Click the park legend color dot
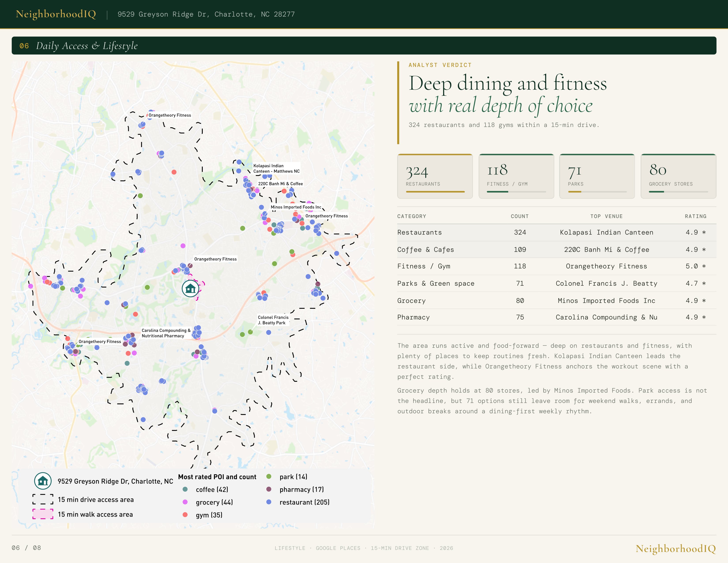728x563 pixels. (269, 477)
